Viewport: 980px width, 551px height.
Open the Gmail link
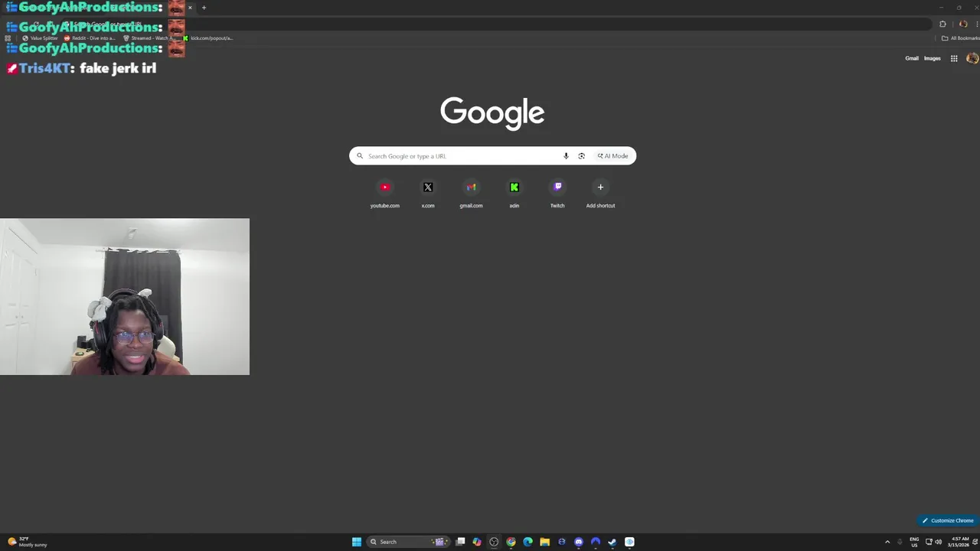pyautogui.click(x=912, y=58)
